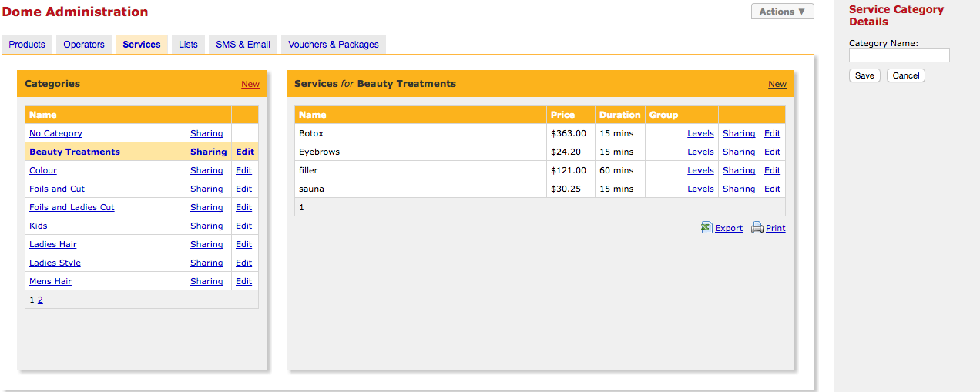Click Sharing for Botox service
The image size is (980, 392).
739,133
